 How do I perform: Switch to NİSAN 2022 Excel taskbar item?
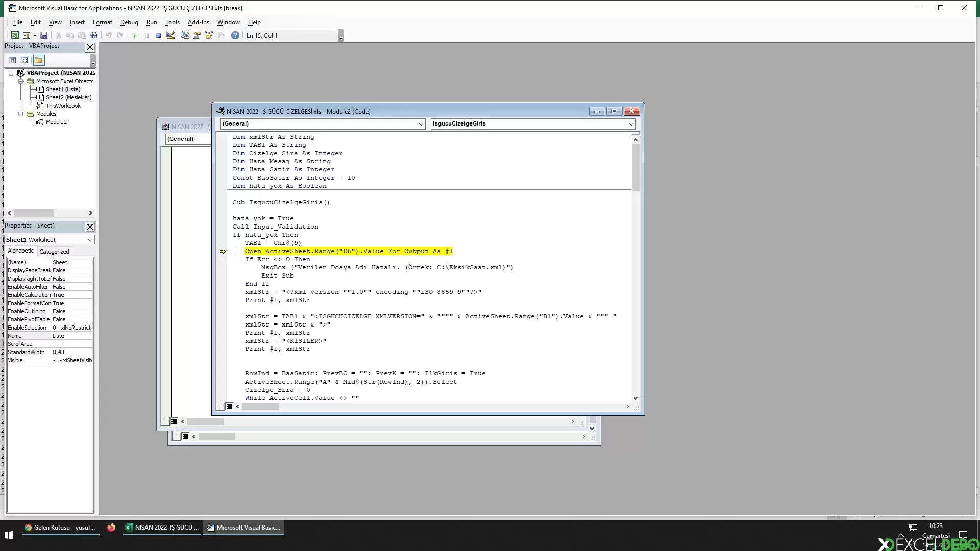[162, 528]
